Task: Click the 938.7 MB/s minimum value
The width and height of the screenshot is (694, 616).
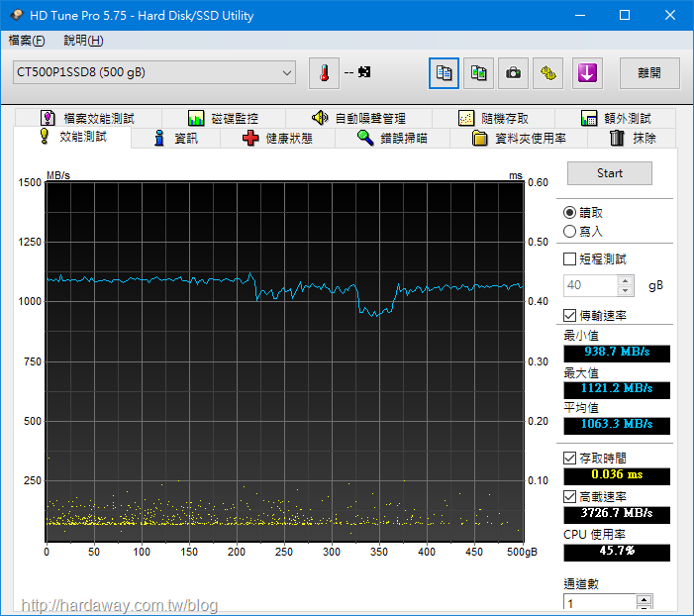Action: pyautogui.click(x=617, y=354)
